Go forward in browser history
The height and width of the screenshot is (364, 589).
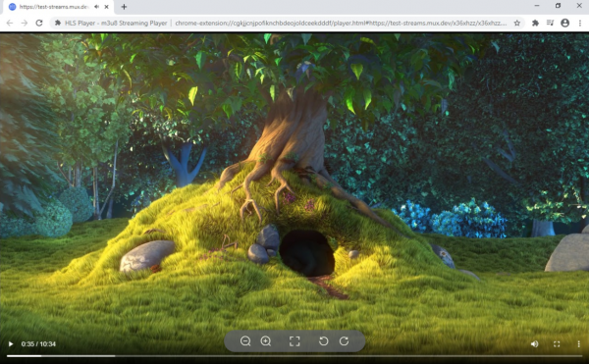pyautogui.click(x=25, y=23)
